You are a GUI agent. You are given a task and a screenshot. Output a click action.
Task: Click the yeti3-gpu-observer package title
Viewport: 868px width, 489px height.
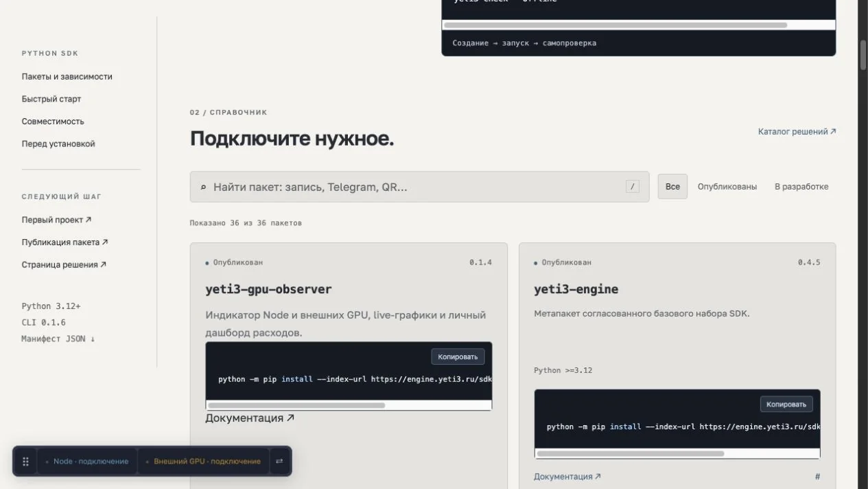tap(268, 289)
